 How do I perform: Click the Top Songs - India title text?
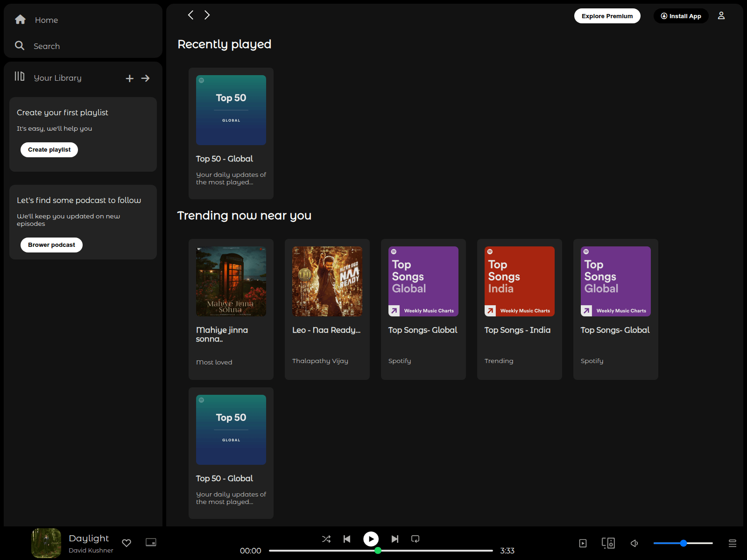click(517, 330)
